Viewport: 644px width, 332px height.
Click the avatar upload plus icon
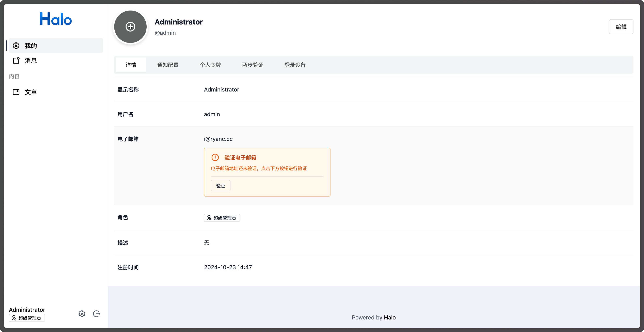click(130, 27)
